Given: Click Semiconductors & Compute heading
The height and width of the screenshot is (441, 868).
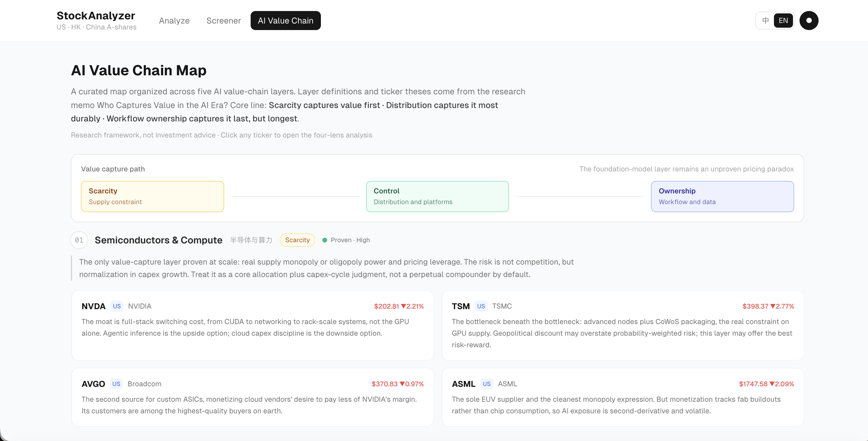Looking at the screenshot, I should [x=158, y=240].
